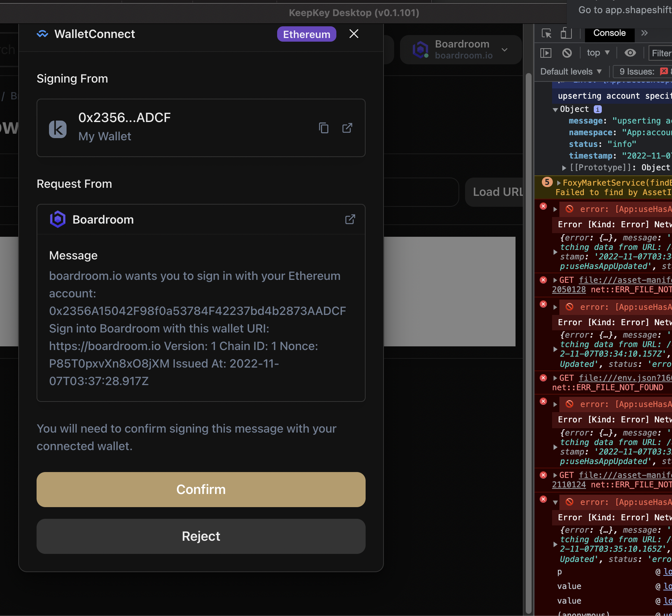This screenshot has width=672, height=616.
Task: Click the WalletConnect logo icon
Action: point(43,34)
